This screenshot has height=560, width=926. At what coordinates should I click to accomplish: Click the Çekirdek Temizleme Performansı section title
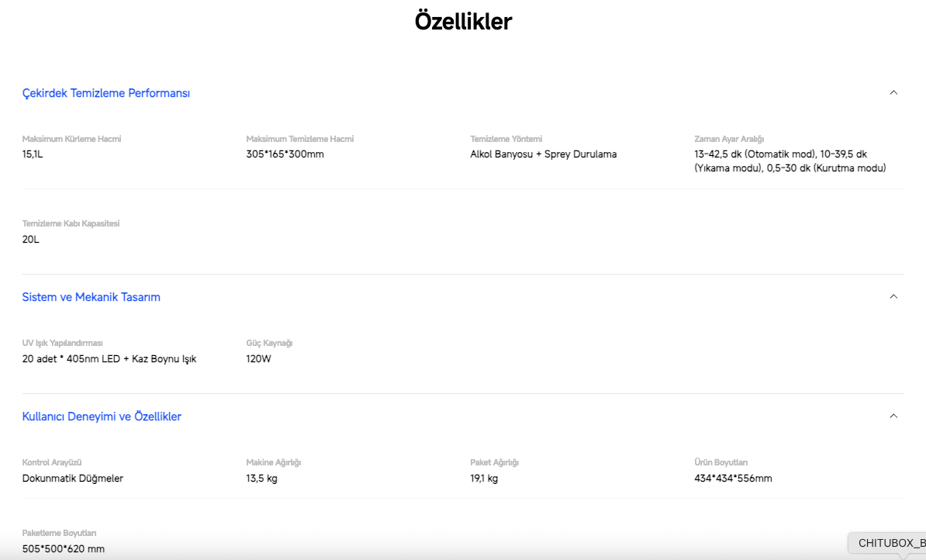(x=106, y=93)
